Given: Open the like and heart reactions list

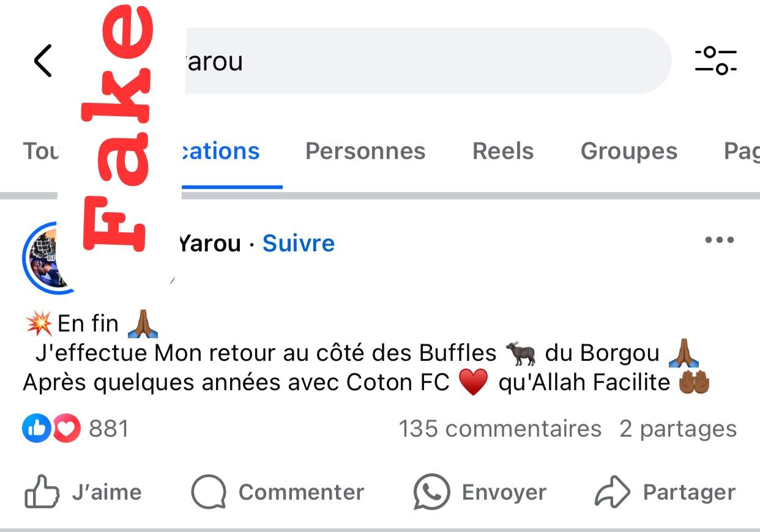Looking at the screenshot, I should click(51, 429).
